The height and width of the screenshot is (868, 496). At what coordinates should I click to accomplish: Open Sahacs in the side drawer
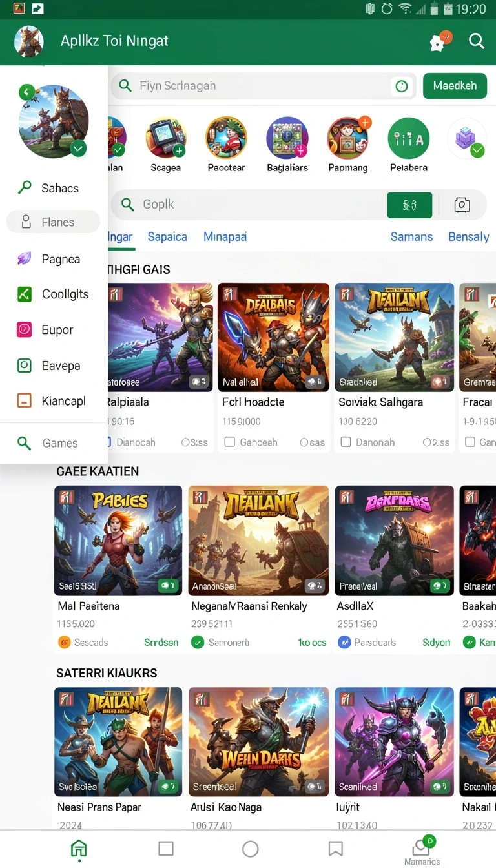click(x=54, y=188)
